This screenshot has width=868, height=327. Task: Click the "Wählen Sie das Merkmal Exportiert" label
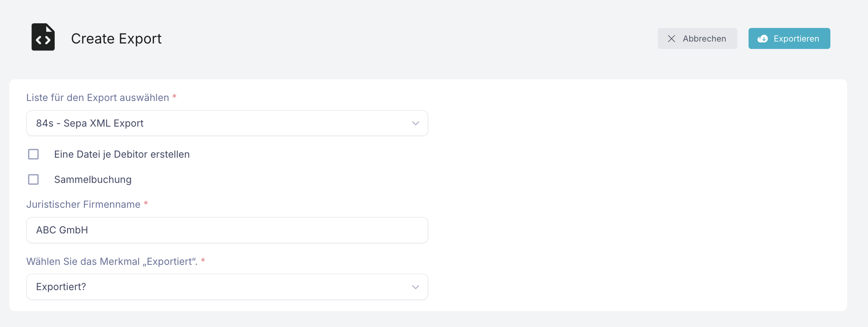pos(112,261)
